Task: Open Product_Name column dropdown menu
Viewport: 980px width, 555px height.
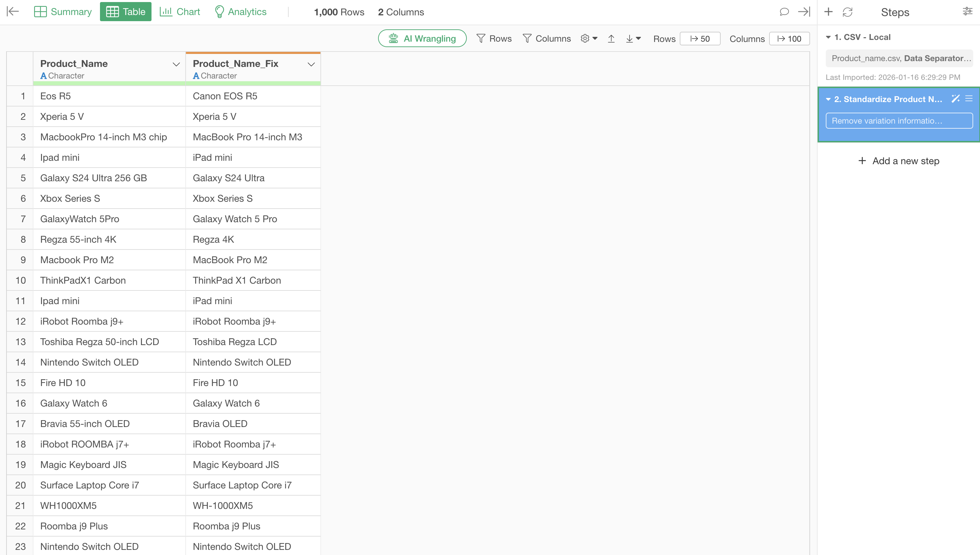Action: [176, 64]
